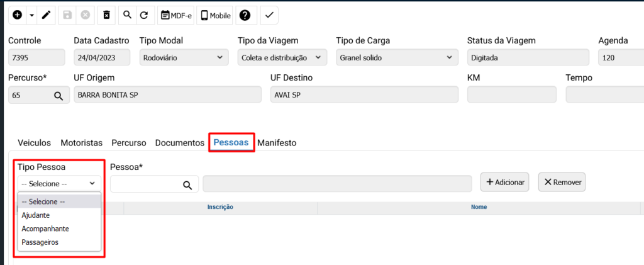Click the magnifier search icon in the toolbar
Viewport: 644px width, 265px height.
pos(127,14)
